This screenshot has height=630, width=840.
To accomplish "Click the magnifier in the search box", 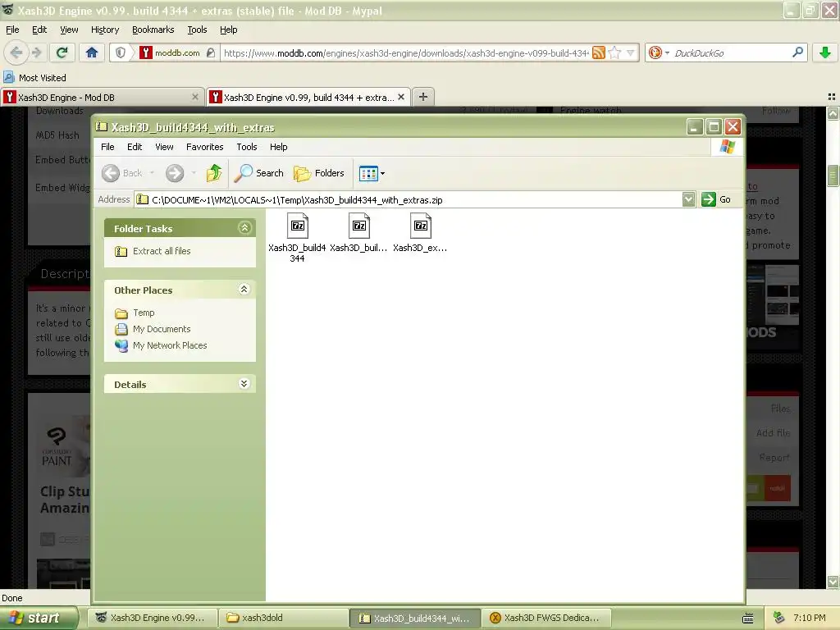I will click(797, 52).
